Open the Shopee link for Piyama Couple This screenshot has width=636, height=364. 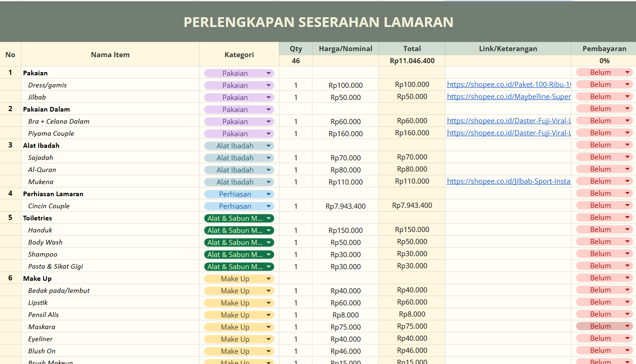tap(508, 133)
